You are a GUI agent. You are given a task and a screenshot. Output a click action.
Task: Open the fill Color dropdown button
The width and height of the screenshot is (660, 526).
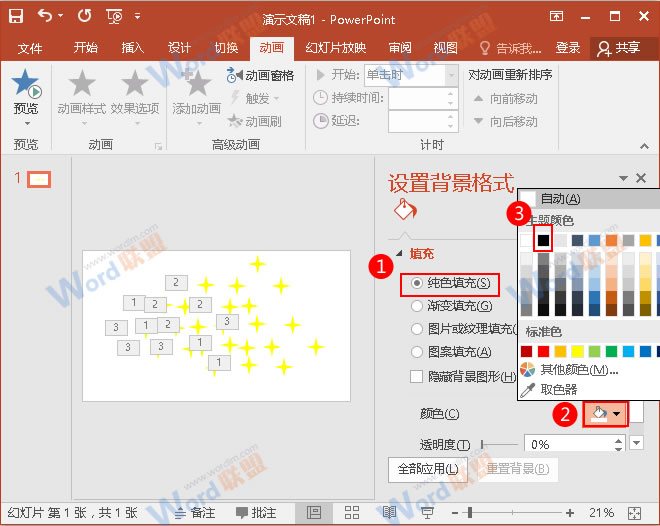pyautogui.click(x=605, y=413)
